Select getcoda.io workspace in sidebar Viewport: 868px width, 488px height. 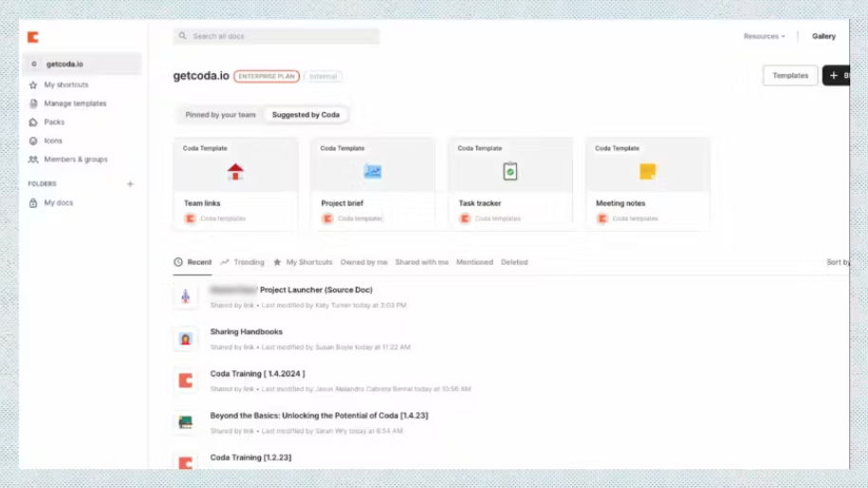[82, 65]
